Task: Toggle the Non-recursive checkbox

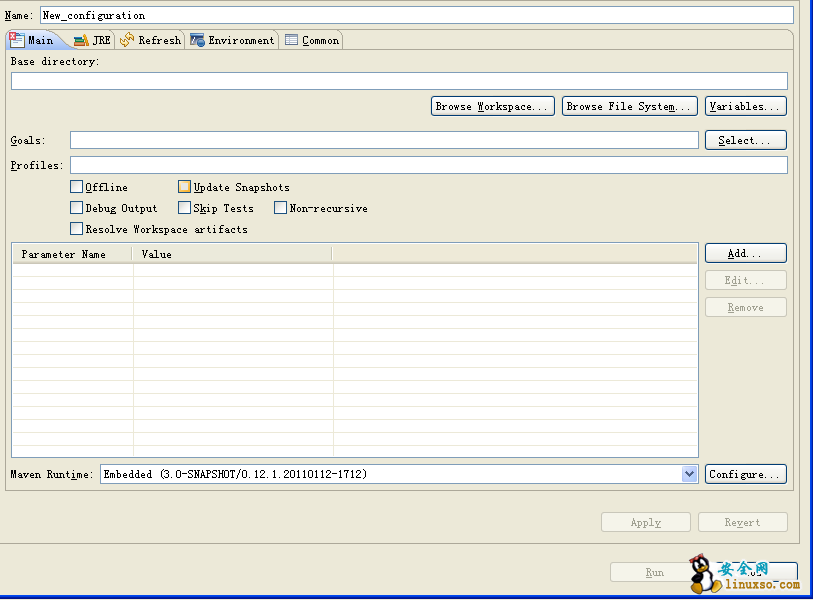Action: pyautogui.click(x=281, y=208)
